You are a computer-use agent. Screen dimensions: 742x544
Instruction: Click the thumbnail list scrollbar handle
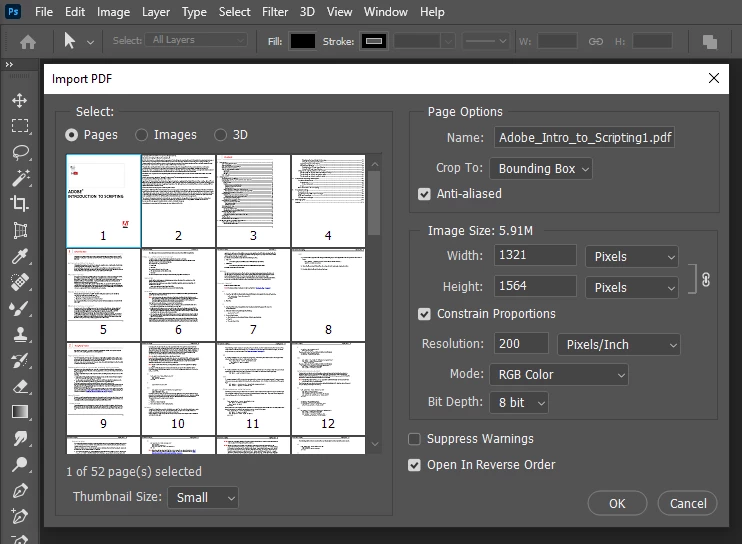[x=374, y=203]
